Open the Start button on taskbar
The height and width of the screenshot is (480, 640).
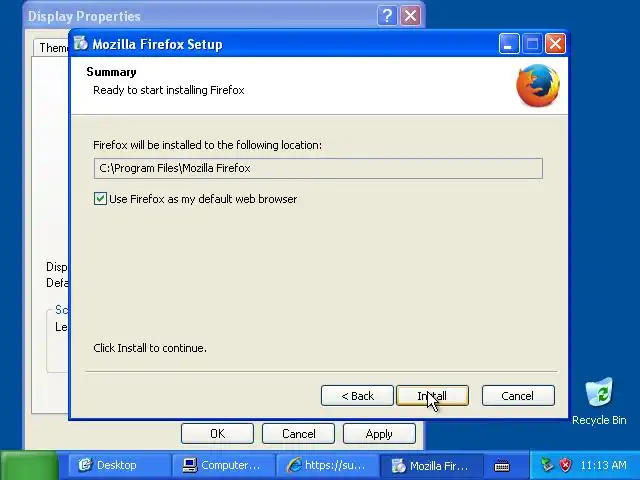(29, 465)
